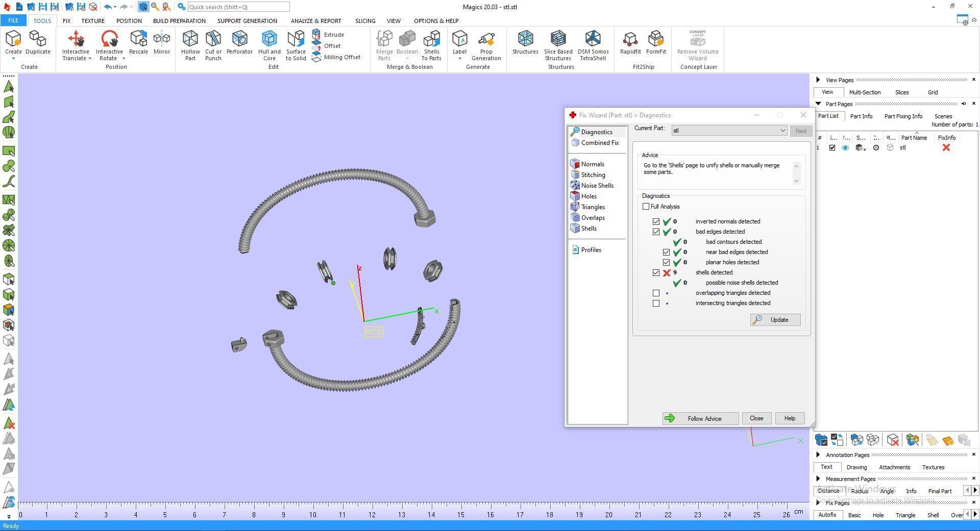The height and width of the screenshot is (531, 980).
Task: Collapse the Measurement Pages panel
Action: [x=818, y=479]
